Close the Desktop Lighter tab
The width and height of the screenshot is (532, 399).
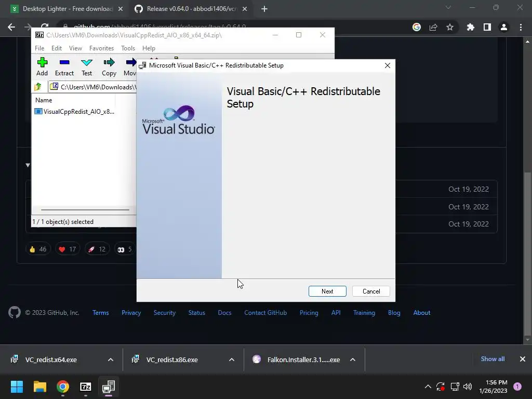[121, 9]
